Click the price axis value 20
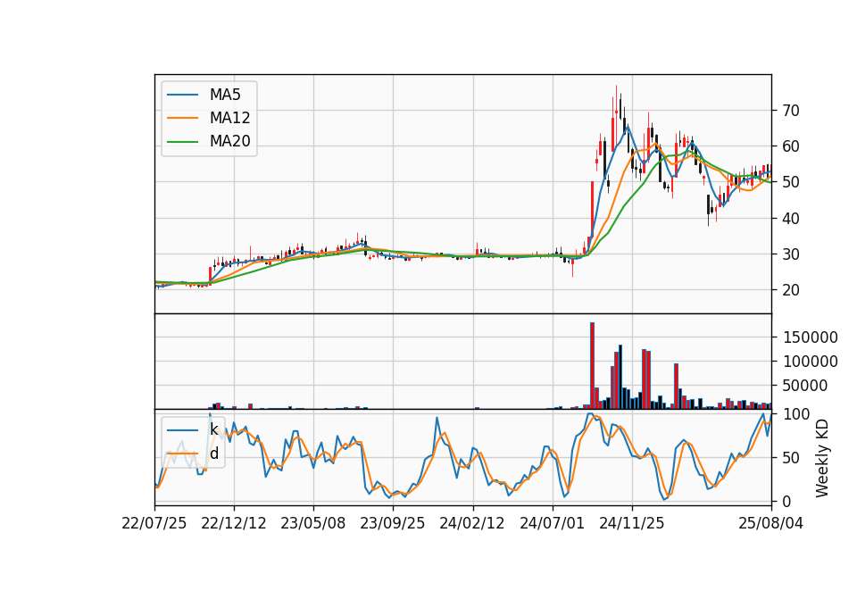The width and height of the screenshot is (857, 616). [x=791, y=290]
